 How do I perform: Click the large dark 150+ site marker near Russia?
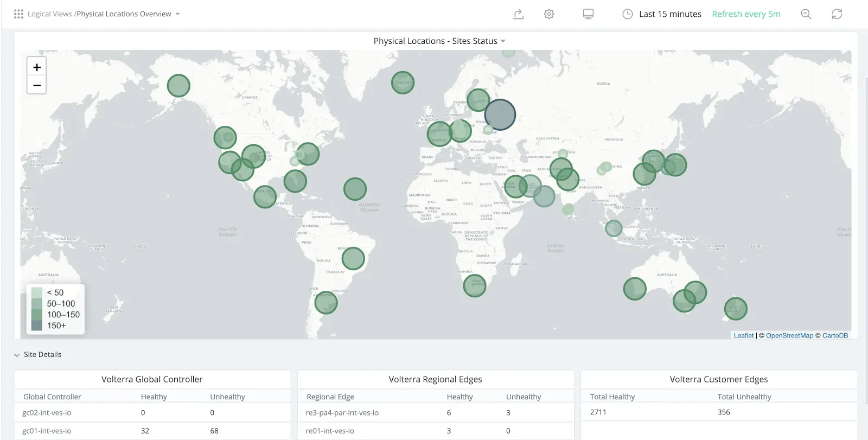click(500, 114)
